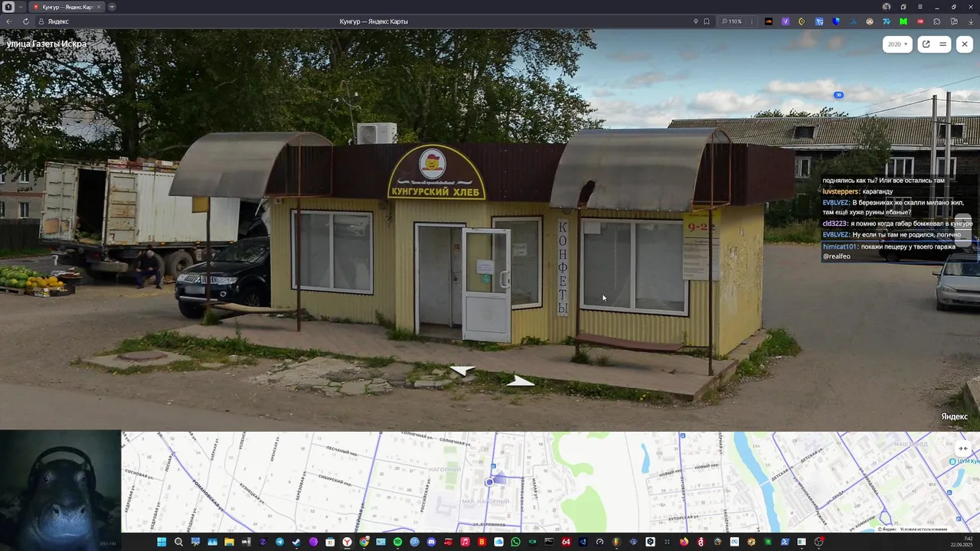980x551 pixels.
Task: Click the green M extension icon
Action: [x=903, y=21]
